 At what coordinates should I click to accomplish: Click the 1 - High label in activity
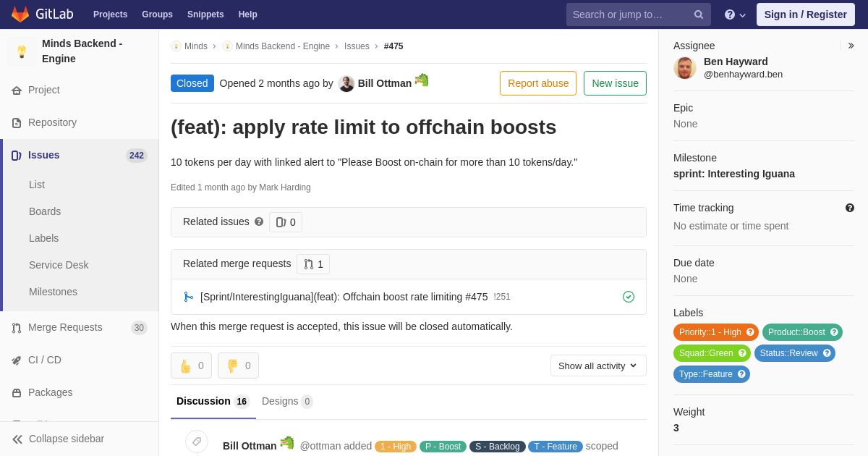click(x=396, y=447)
